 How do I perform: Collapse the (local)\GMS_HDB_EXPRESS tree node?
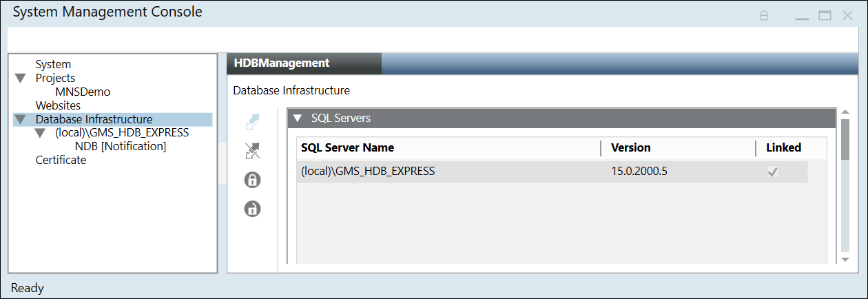click(x=40, y=133)
